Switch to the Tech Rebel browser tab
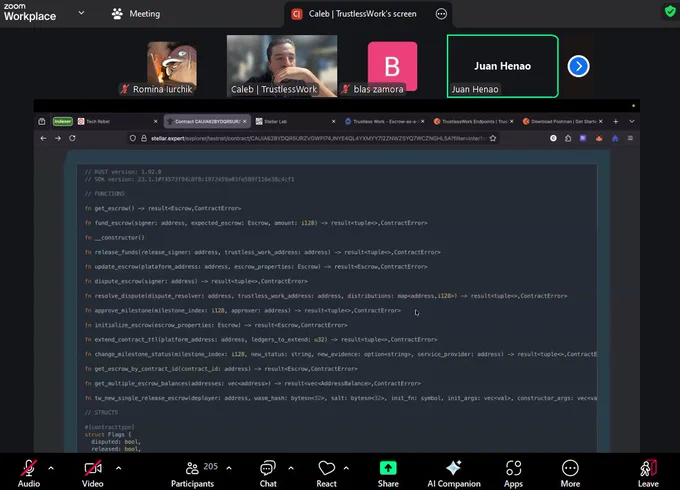The height and width of the screenshot is (490, 680). pos(114,121)
